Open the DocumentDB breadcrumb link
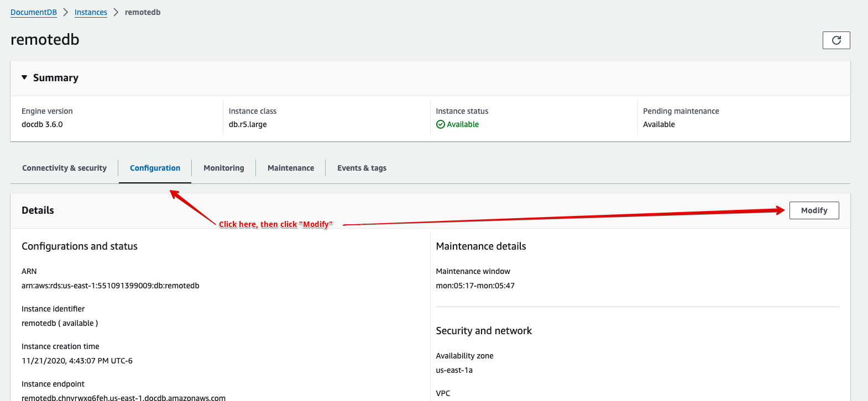This screenshot has height=401, width=868. (34, 12)
